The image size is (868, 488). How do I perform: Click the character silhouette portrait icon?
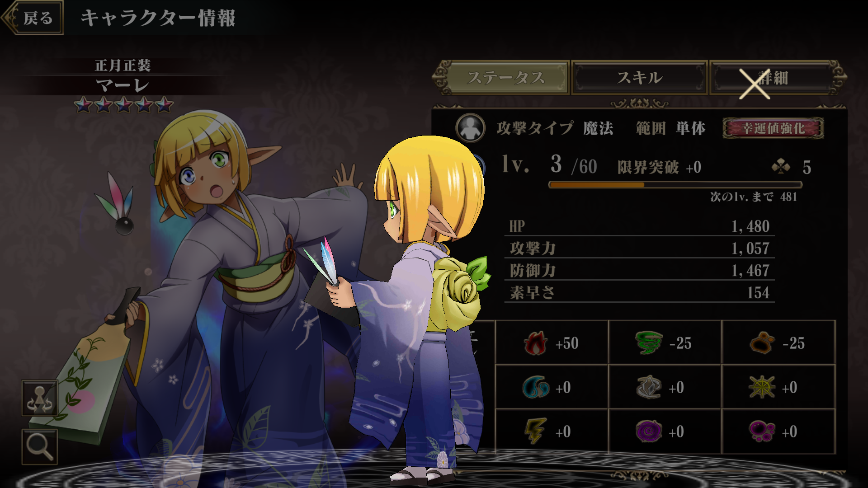[470, 128]
